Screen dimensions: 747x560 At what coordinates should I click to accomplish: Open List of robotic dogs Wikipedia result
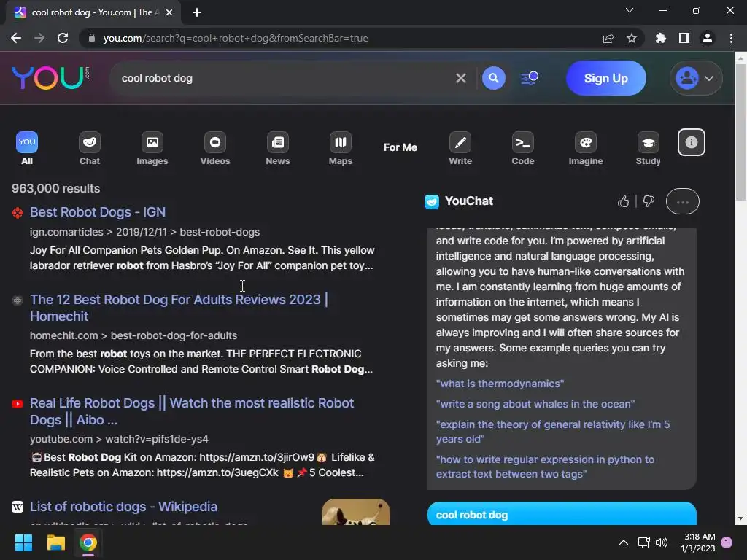123,507
